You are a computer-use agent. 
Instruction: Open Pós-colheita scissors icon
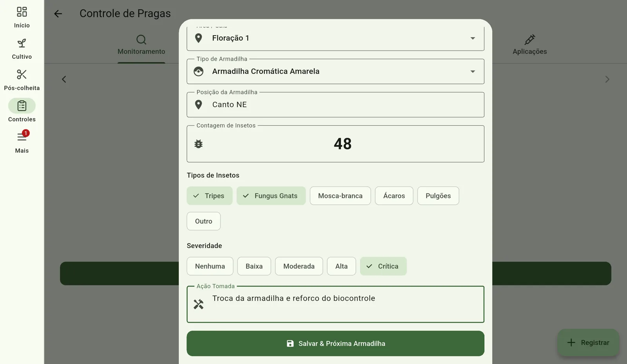pyautogui.click(x=22, y=74)
